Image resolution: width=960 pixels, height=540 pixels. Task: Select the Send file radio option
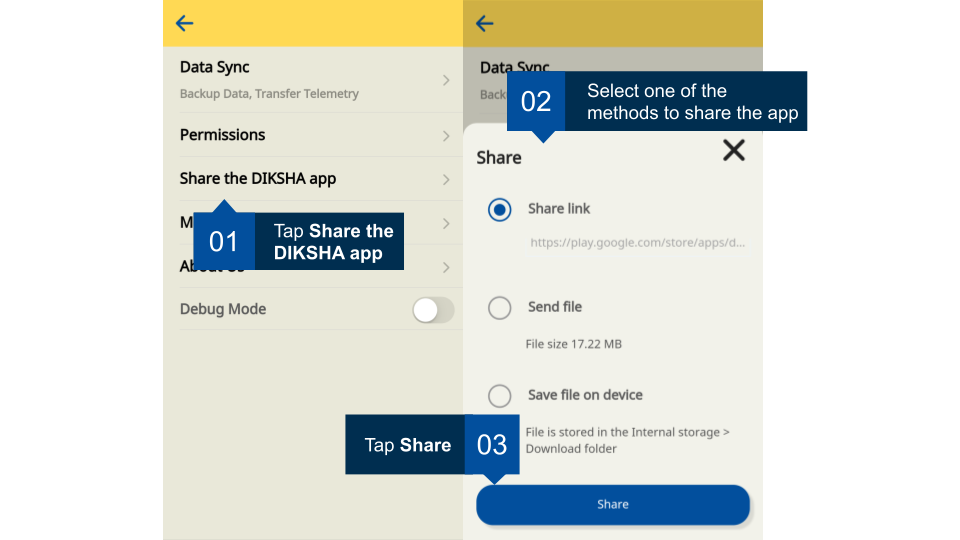pyautogui.click(x=500, y=308)
